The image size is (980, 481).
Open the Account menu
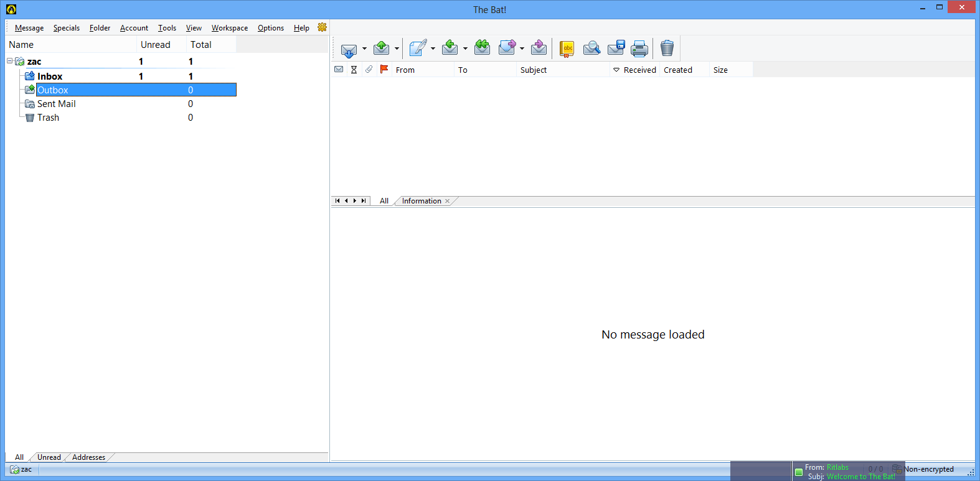pos(134,28)
